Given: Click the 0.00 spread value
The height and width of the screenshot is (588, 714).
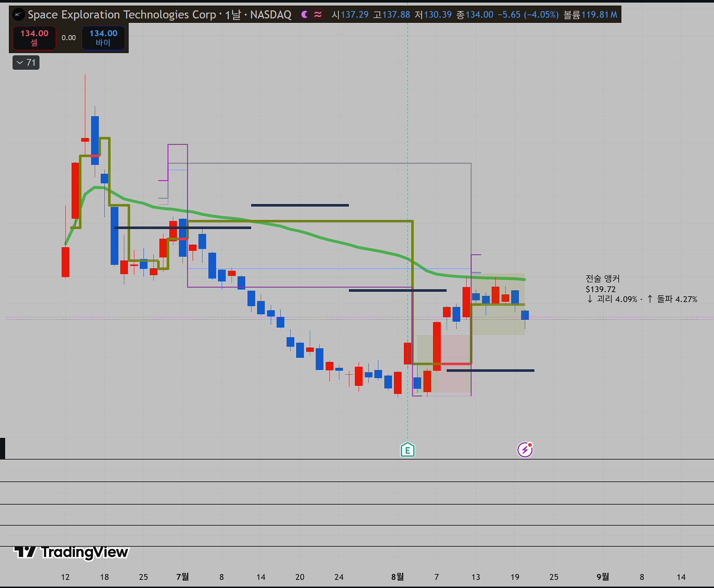Looking at the screenshot, I should pyautogui.click(x=69, y=38).
